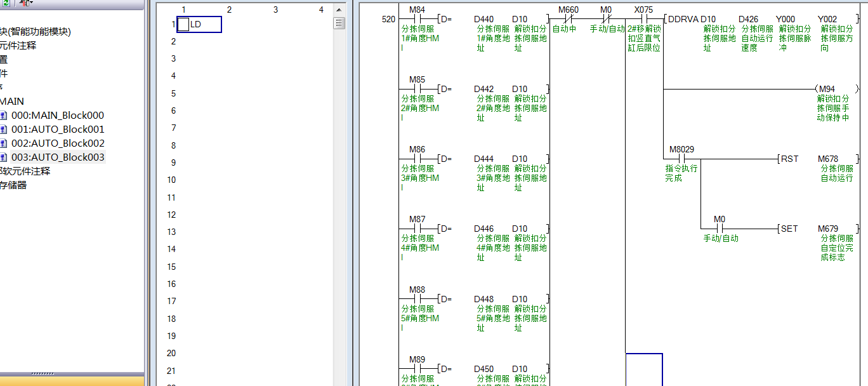Select the MAIN tree node
The image size is (868, 386).
pyautogui.click(x=12, y=102)
